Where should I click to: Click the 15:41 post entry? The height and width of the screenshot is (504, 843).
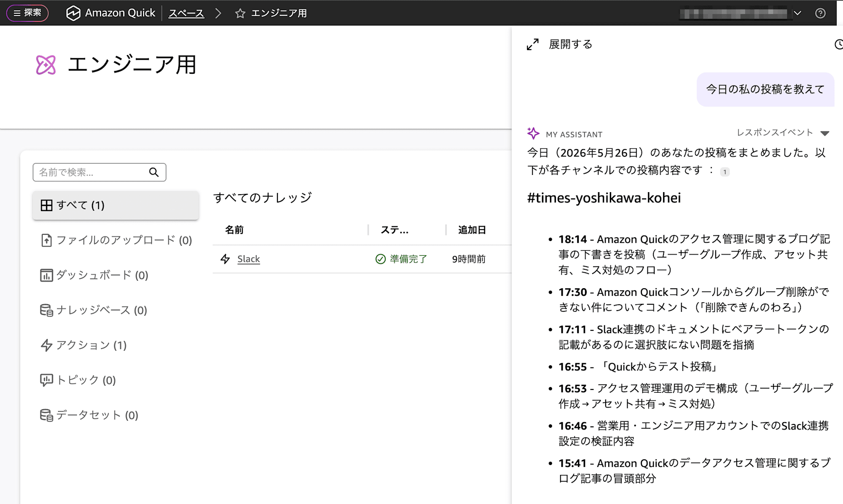694,471
